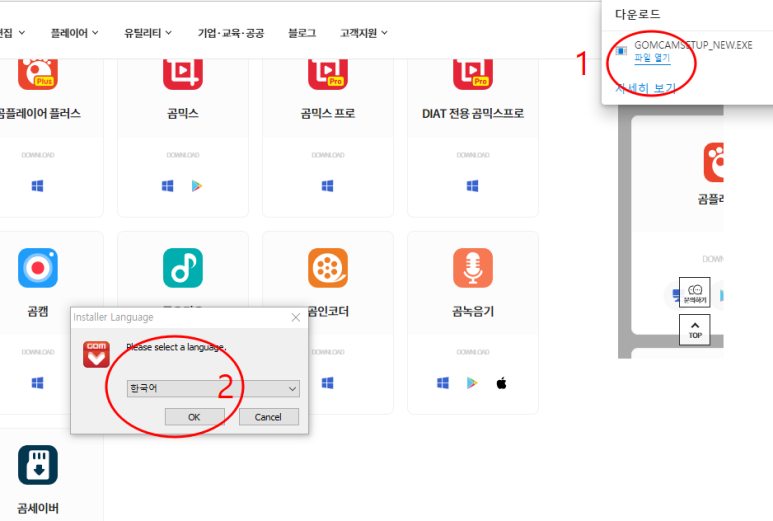
Task: Open the 한국어 language dropdown
Action: [213, 388]
